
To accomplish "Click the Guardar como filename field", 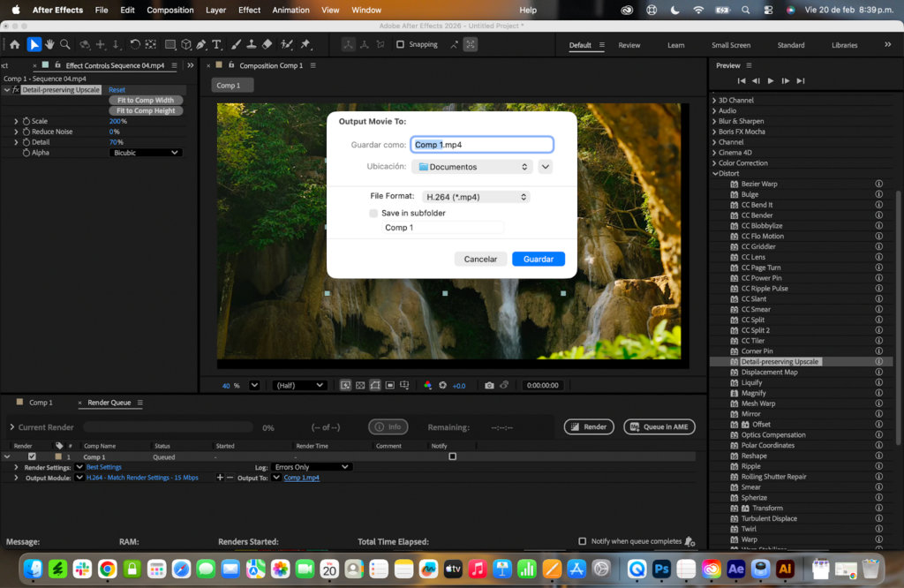I will coord(481,144).
